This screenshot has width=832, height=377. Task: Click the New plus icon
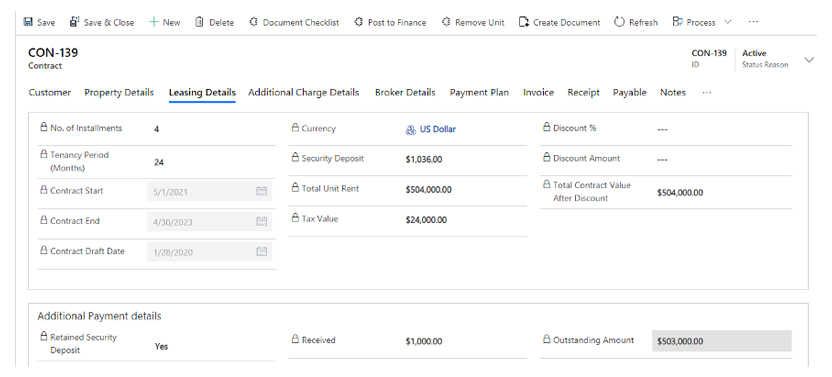(153, 22)
